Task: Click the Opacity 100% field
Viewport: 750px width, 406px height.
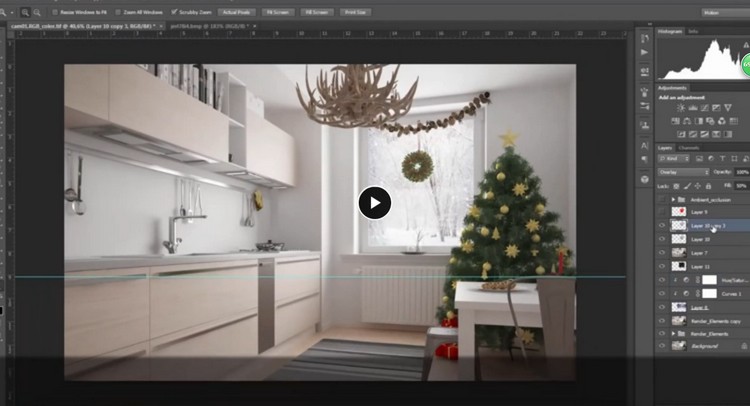Action: point(742,172)
